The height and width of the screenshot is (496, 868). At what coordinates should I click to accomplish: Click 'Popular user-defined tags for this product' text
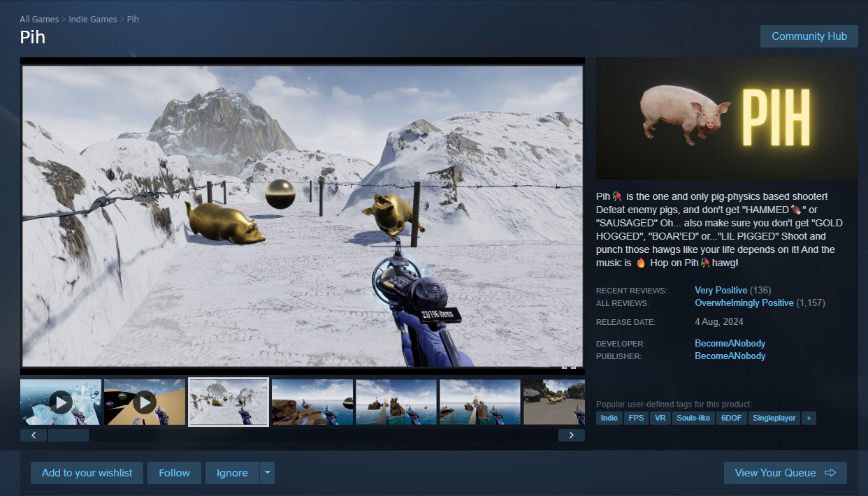click(674, 404)
